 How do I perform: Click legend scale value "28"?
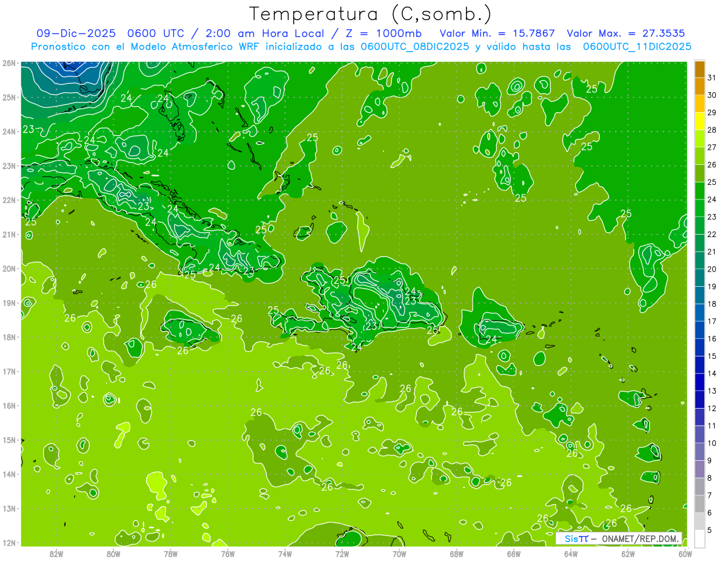pyautogui.click(x=712, y=130)
